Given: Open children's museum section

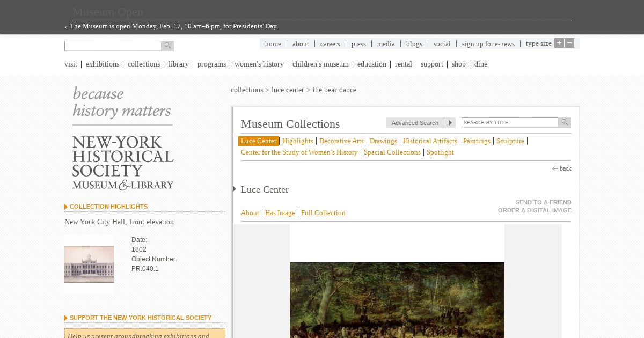Looking at the screenshot, I should (x=320, y=64).
